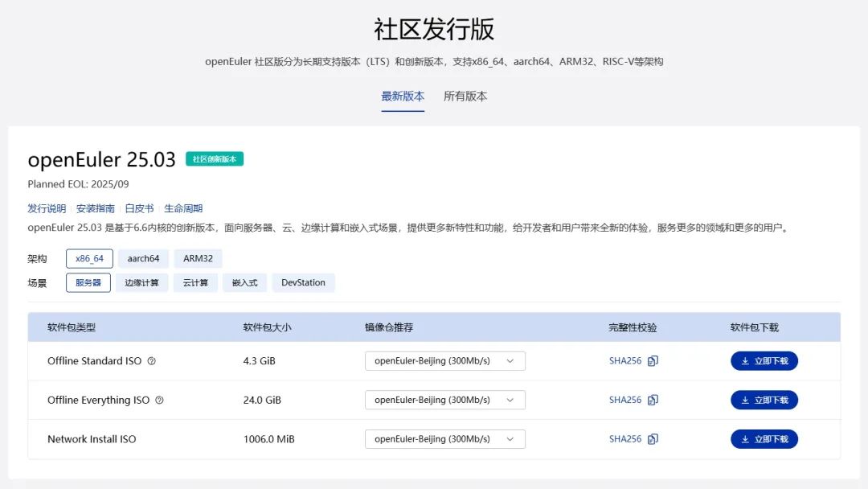
Task: Click the Planned EOL: 2025/09 text
Action: coord(78,184)
